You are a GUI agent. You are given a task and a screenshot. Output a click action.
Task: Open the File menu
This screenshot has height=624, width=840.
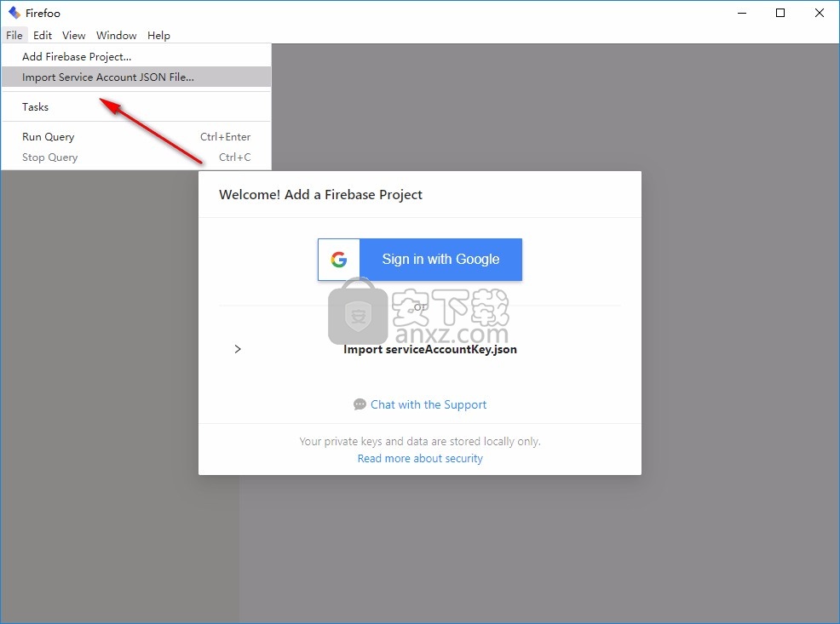(14, 35)
